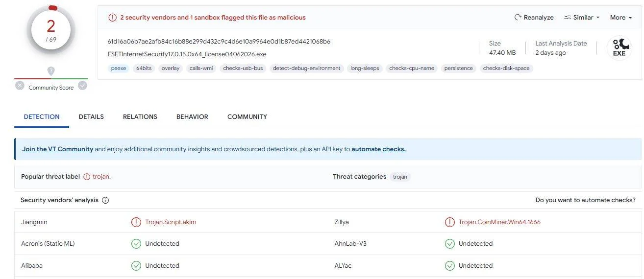Click the red trojan. popular threat label
The height and width of the screenshot is (279, 644).
point(101,177)
